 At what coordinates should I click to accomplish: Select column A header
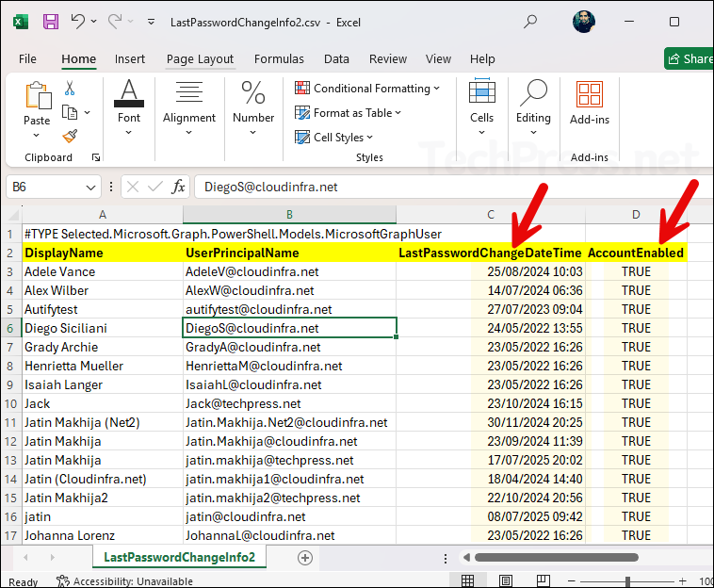[x=103, y=215]
